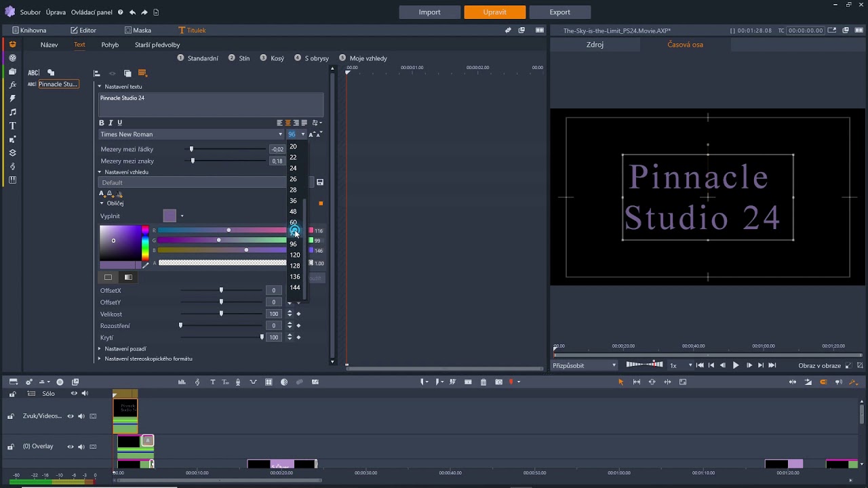Collapse Nastavení textu section
Image resolution: width=868 pixels, height=488 pixels.
pos(100,87)
